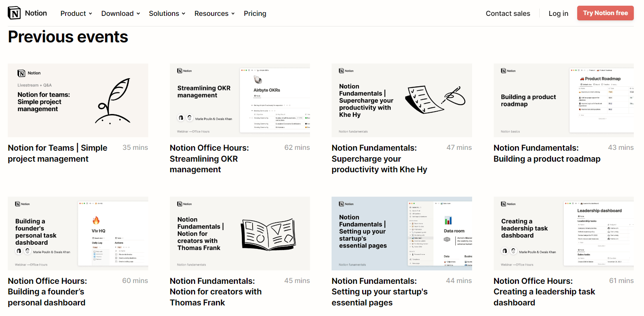
Task: Go to the Pricing page
Action: coord(255,13)
